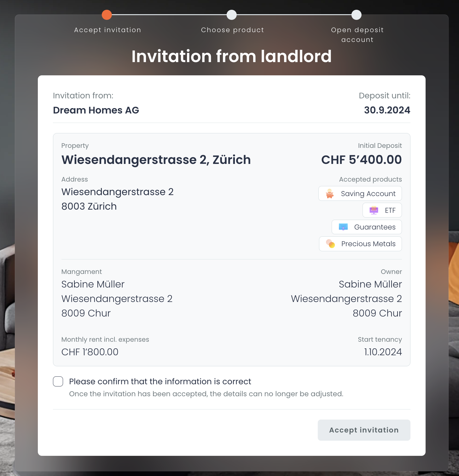Click the orange Accept invitation step indicator
Screen dimensions: 459x476
click(x=107, y=15)
